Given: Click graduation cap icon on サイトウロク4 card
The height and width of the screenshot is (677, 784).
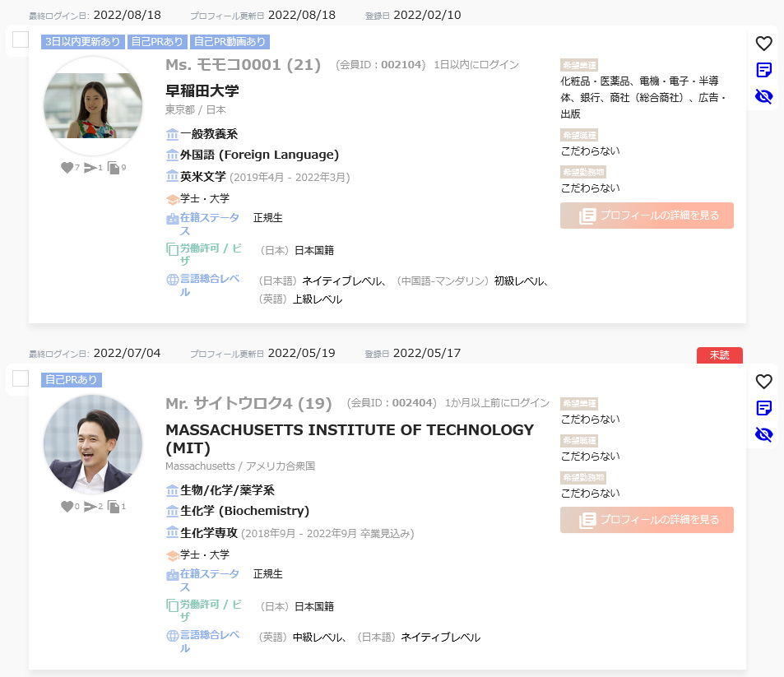Looking at the screenshot, I should point(173,555).
